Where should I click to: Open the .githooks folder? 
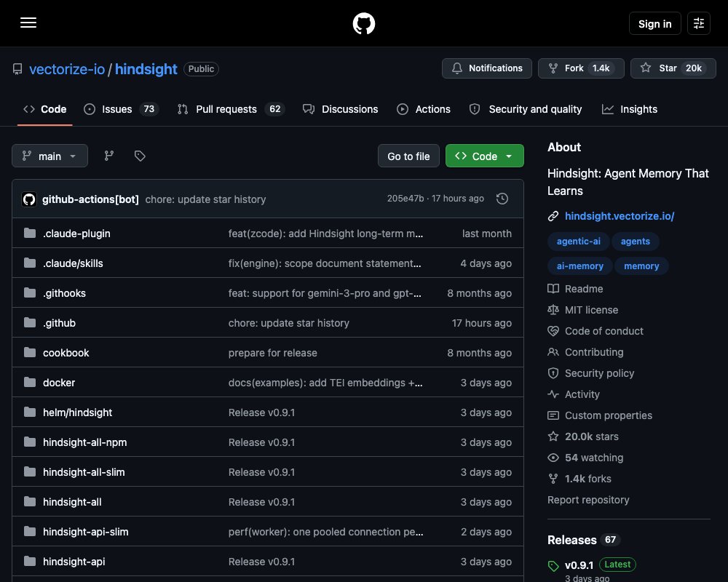64,293
